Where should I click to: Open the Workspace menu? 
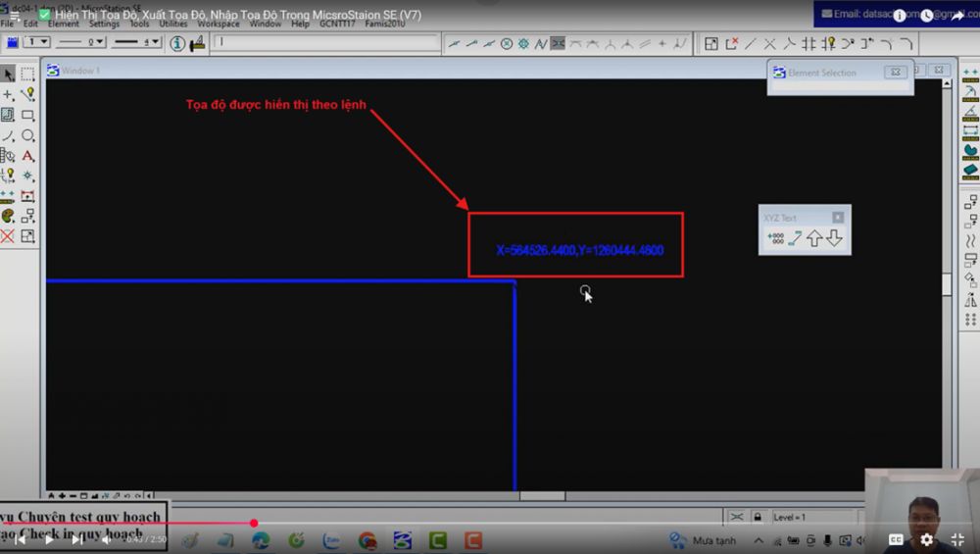point(218,24)
